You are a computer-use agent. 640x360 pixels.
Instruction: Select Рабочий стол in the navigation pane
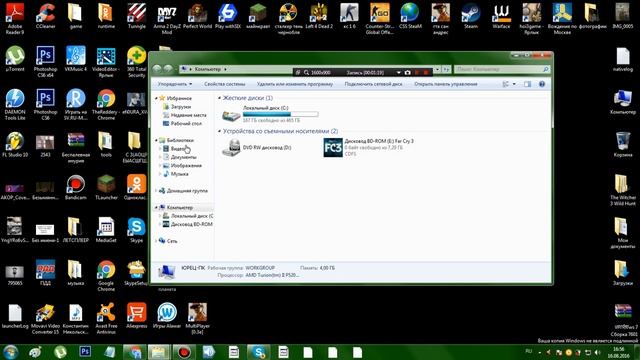pyautogui.click(x=182, y=123)
